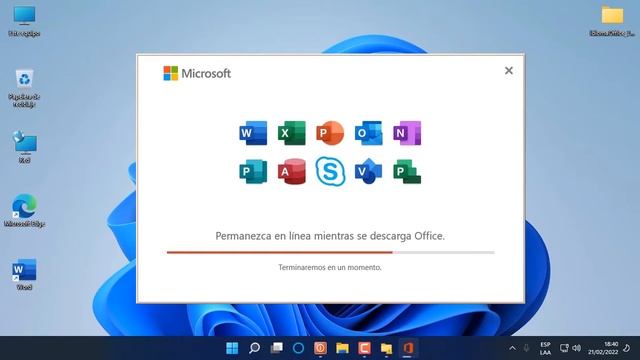Screen dimensions: 640x360
Task: Show hidden system tray icons
Action: tap(512, 348)
